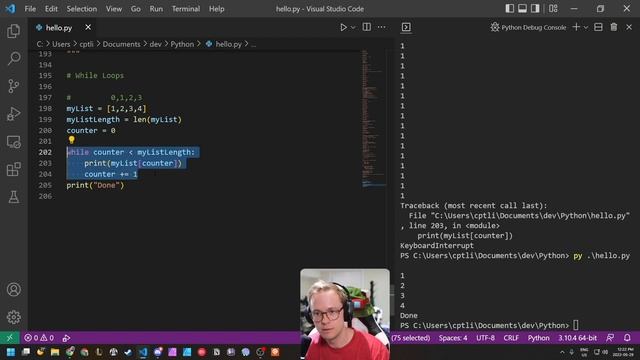Change file encoding UTF-8
Viewport: 640px width, 360px height.
[485, 338]
